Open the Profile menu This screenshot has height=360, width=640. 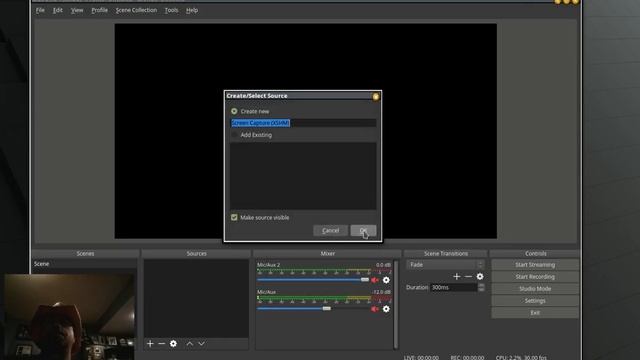[100, 10]
